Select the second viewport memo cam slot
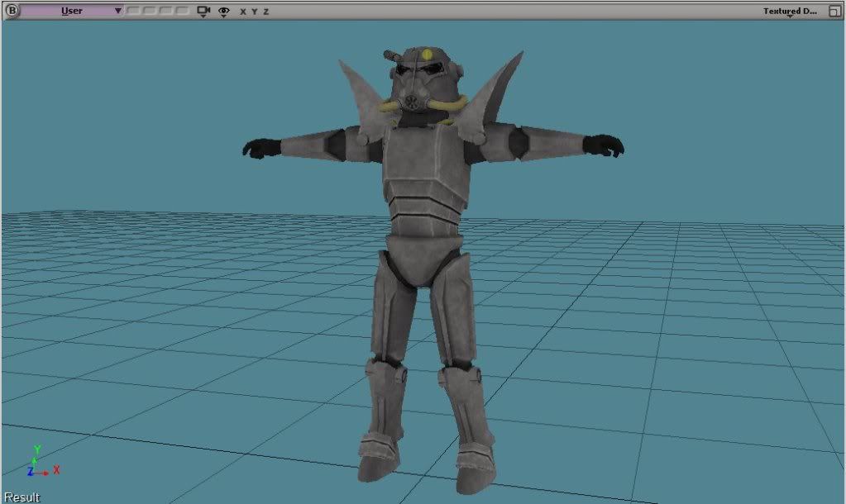Screen dimensions: 846x504 [x=150, y=11]
